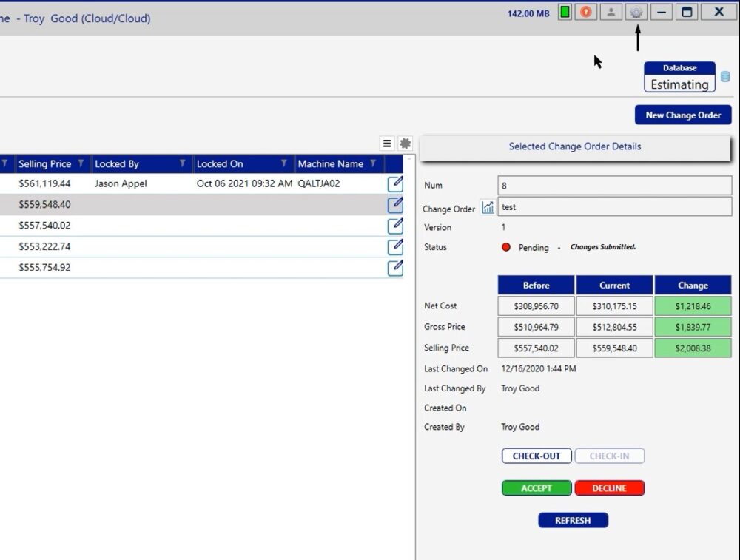
Task: Accept the pending change order
Action: click(x=536, y=488)
